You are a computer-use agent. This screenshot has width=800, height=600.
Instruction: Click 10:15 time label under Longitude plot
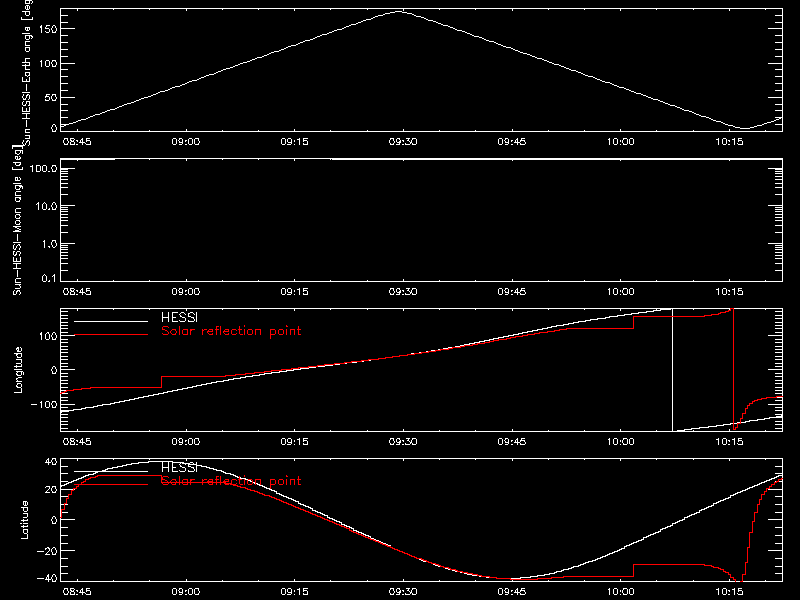[x=729, y=441]
